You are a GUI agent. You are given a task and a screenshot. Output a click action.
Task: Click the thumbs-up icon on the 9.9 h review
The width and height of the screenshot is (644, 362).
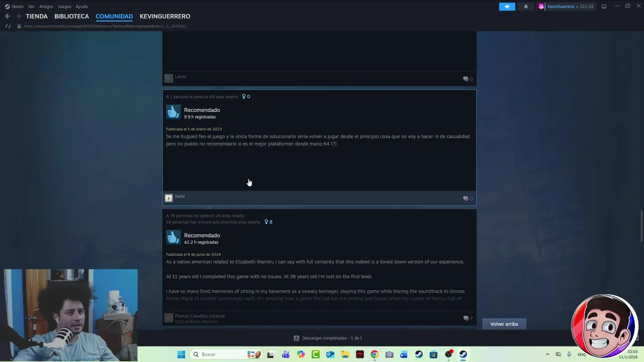click(x=173, y=112)
